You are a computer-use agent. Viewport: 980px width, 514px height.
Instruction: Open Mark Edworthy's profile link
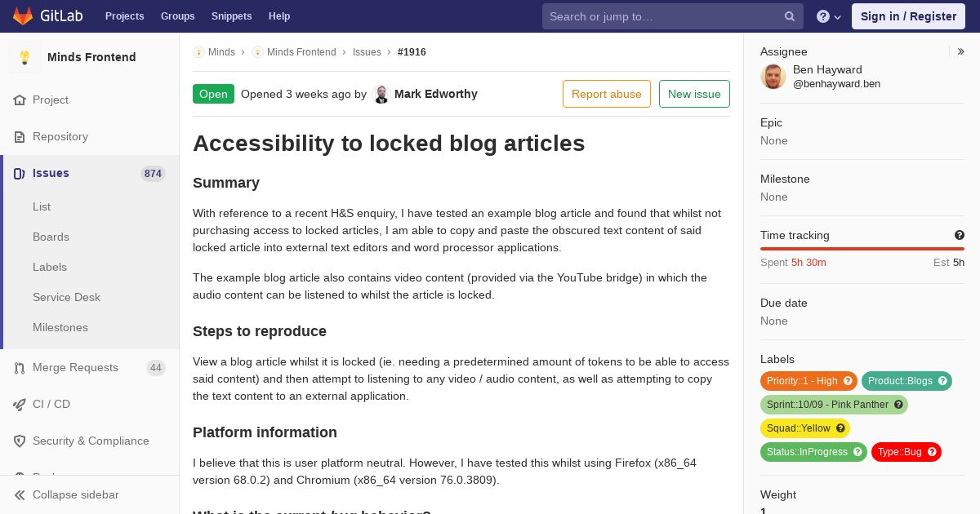pyautogui.click(x=435, y=94)
